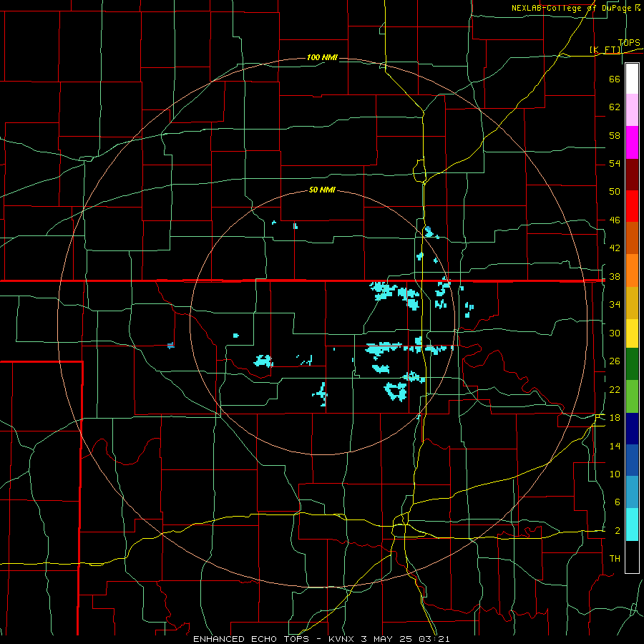This screenshot has width=644, height=644.
Task: Click the 3 MAY 25 date text
Action: [388, 639]
